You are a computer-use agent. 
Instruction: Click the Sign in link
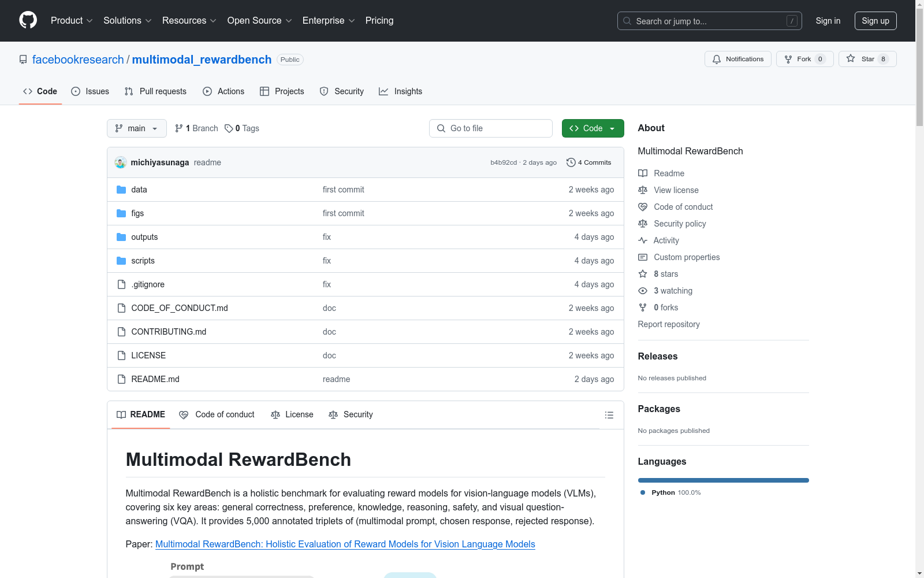(828, 21)
